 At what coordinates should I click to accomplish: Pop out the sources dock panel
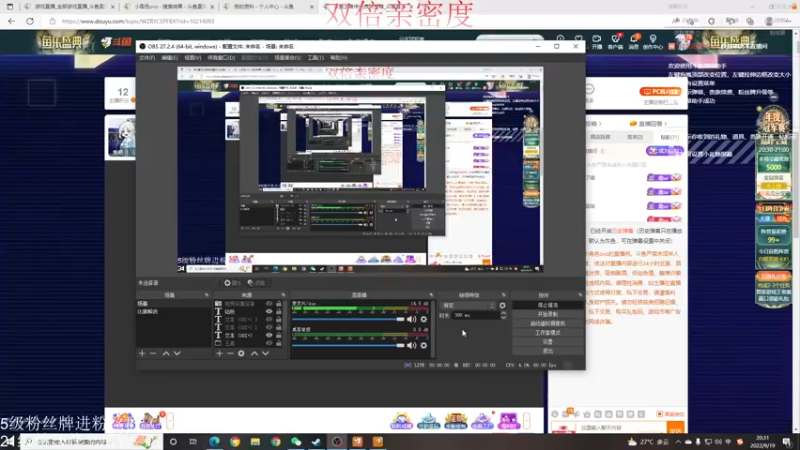(283, 295)
